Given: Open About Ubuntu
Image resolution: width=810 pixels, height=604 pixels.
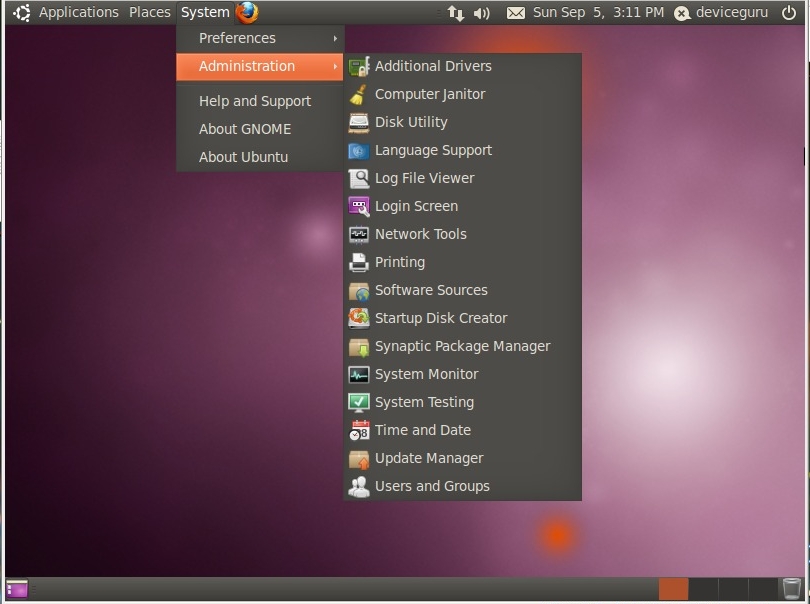Looking at the screenshot, I should (x=260, y=157).
